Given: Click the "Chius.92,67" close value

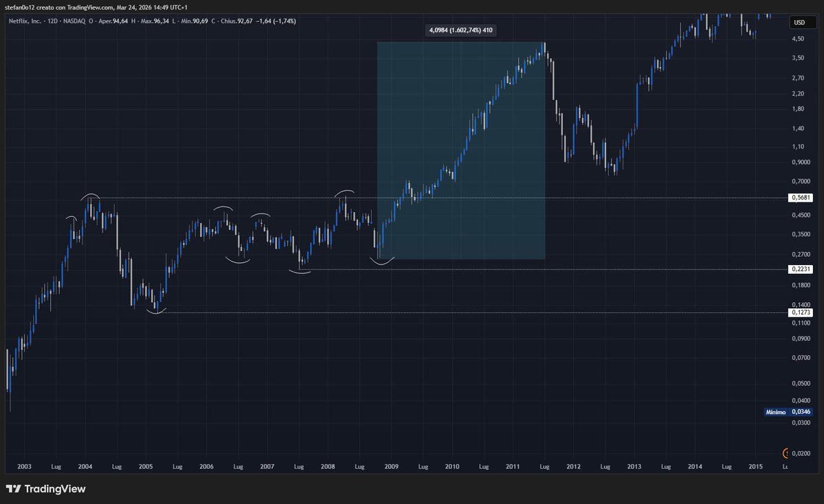Looking at the screenshot, I should [237, 21].
